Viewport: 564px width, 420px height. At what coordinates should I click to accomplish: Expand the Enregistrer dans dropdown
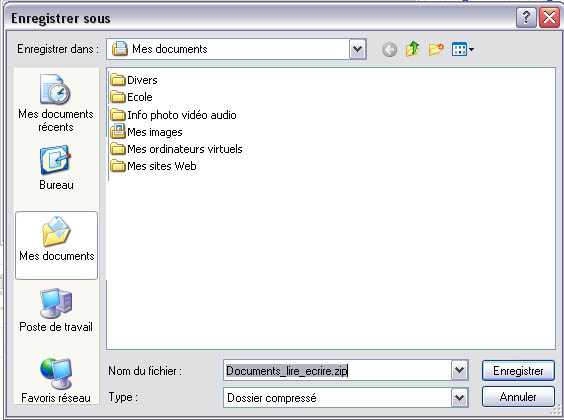point(358,49)
